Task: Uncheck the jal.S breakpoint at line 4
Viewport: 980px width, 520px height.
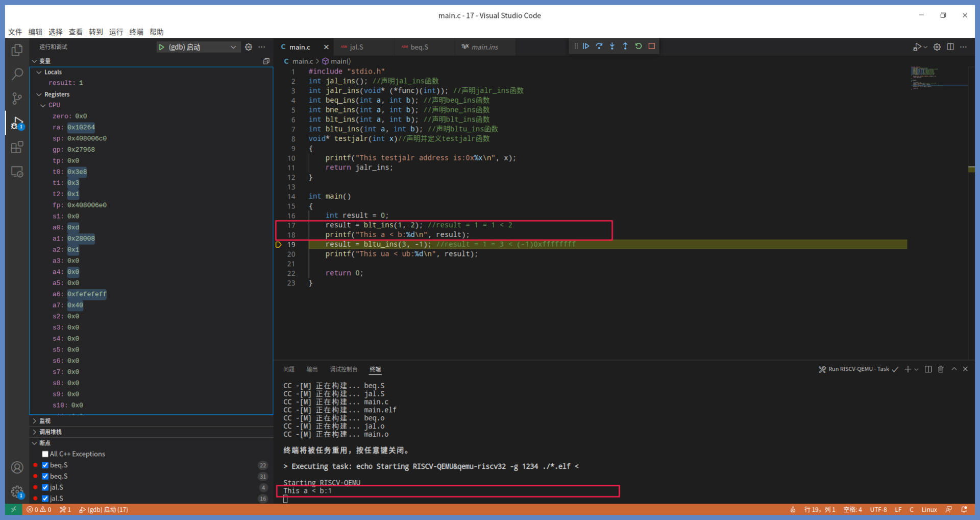Action: point(45,487)
